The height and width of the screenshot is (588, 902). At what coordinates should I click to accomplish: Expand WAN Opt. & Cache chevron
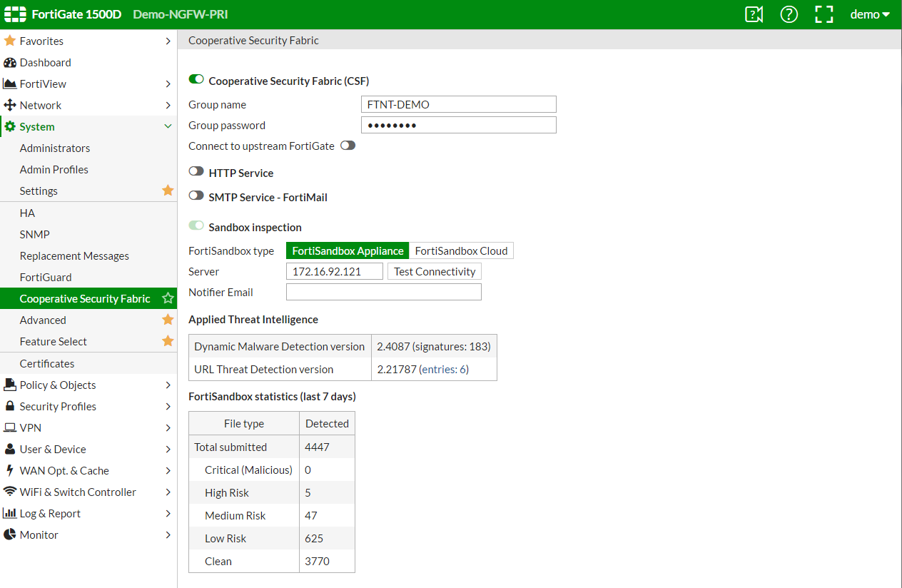point(168,471)
